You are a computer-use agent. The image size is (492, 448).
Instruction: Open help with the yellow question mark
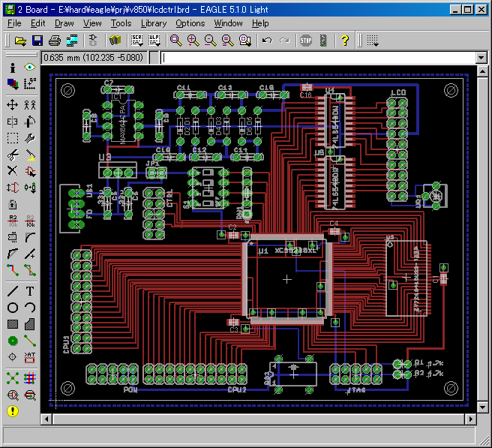click(345, 41)
